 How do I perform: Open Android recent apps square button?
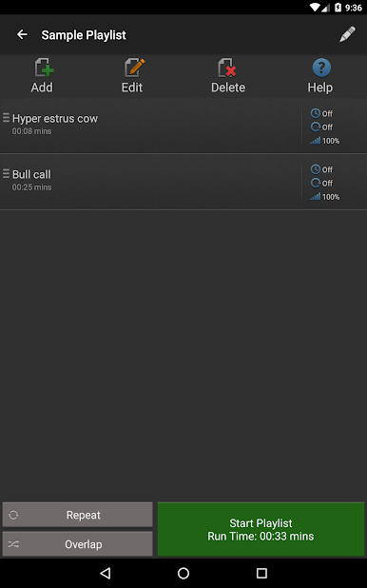click(261, 573)
